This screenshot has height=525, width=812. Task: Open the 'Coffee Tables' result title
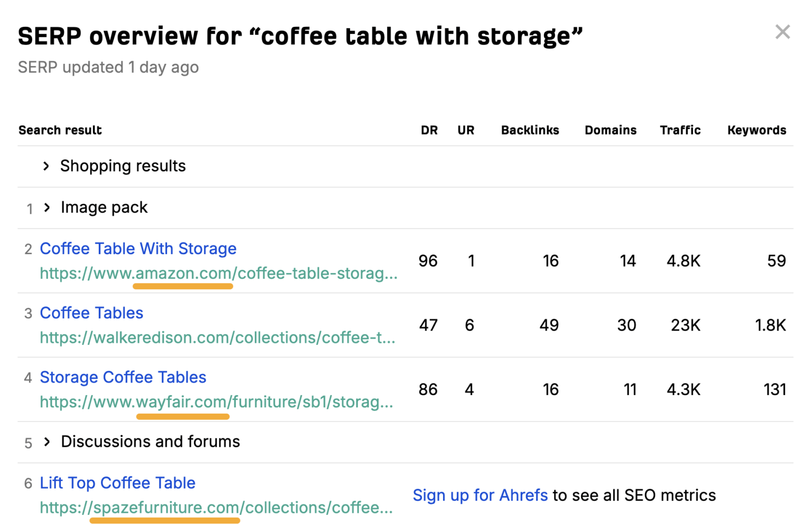(x=91, y=313)
